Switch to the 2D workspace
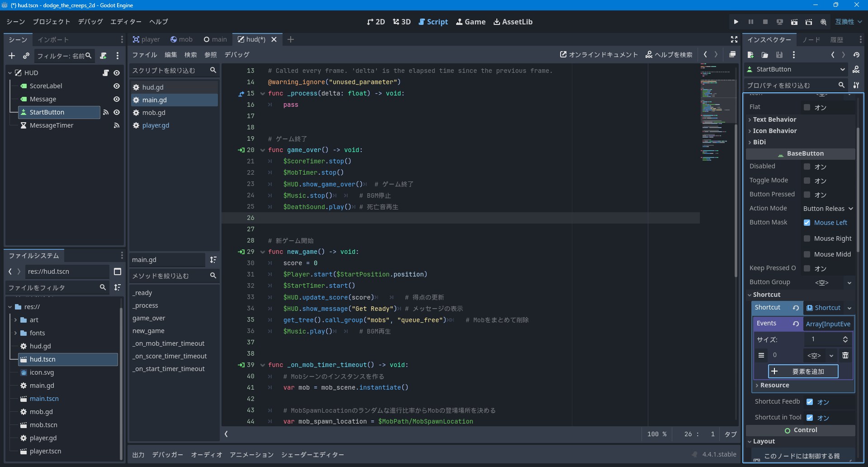This screenshot has width=868, height=467. pos(376,22)
